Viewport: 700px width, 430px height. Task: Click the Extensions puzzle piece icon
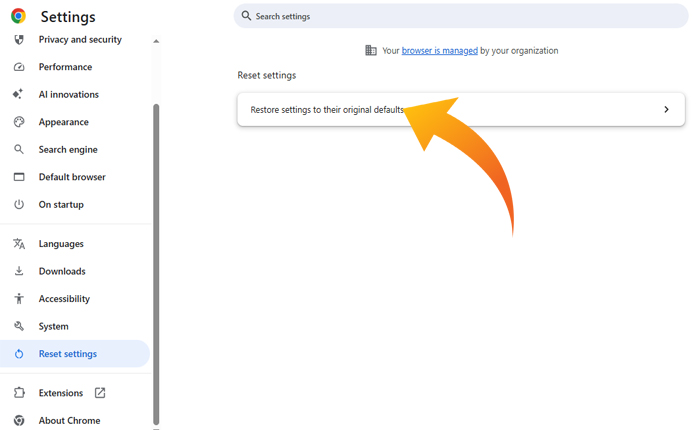click(x=18, y=393)
